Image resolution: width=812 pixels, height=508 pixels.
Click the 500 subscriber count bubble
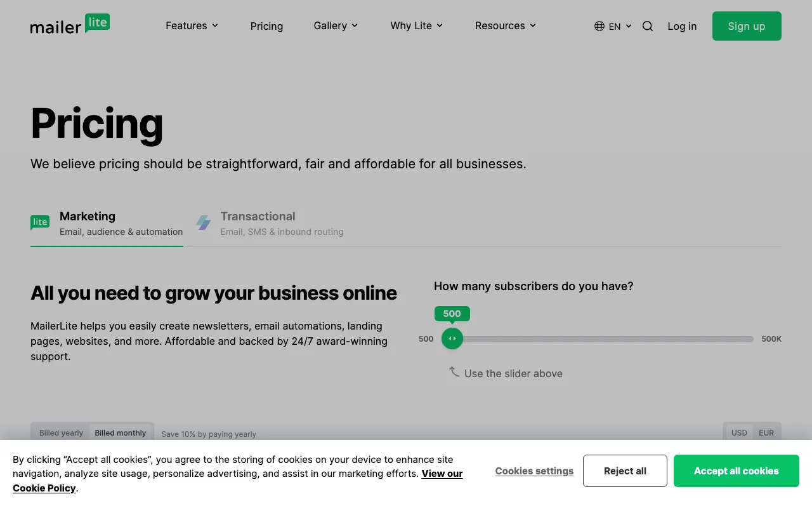coord(452,314)
